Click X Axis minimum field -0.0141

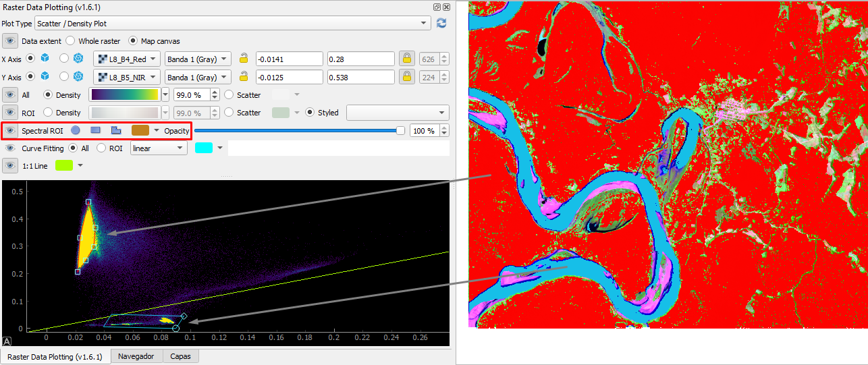click(x=290, y=59)
